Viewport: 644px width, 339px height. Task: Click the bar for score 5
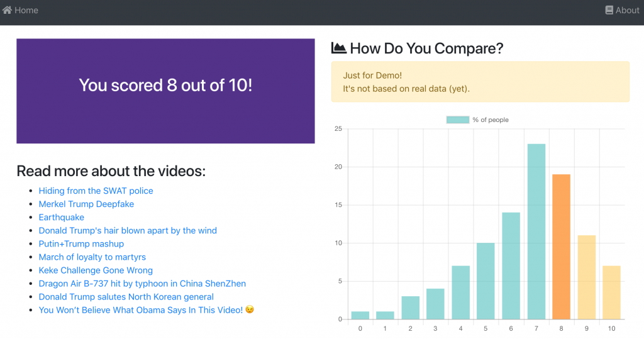click(486, 281)
